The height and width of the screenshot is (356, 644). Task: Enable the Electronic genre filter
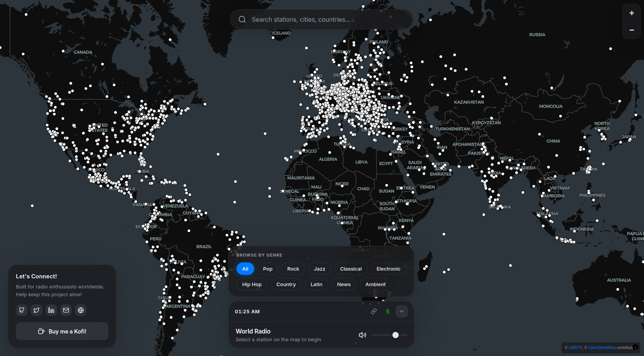click(388, 269)
